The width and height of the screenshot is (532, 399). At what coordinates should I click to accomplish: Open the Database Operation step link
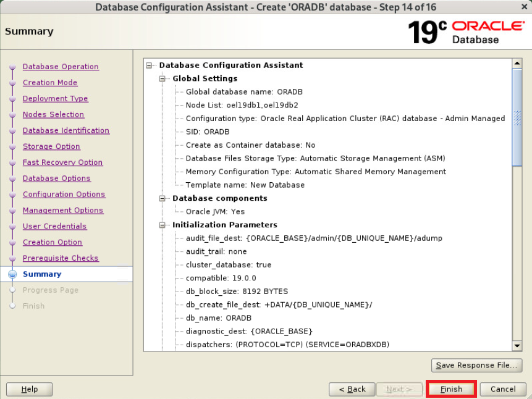(61, 67)
